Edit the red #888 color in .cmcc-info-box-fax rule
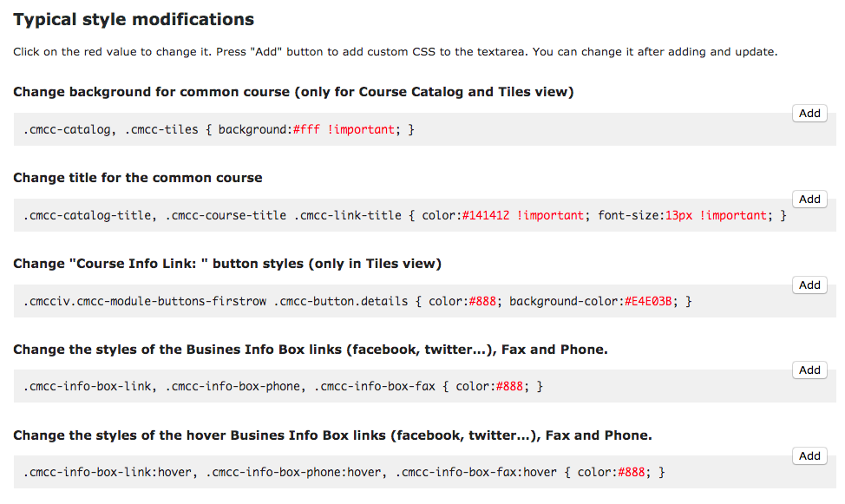 pyautogui.click(x=509, y=386)
